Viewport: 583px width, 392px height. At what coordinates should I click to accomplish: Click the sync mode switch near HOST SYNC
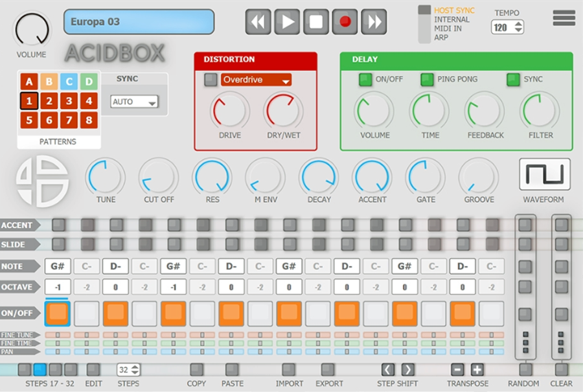pos(424,24)
